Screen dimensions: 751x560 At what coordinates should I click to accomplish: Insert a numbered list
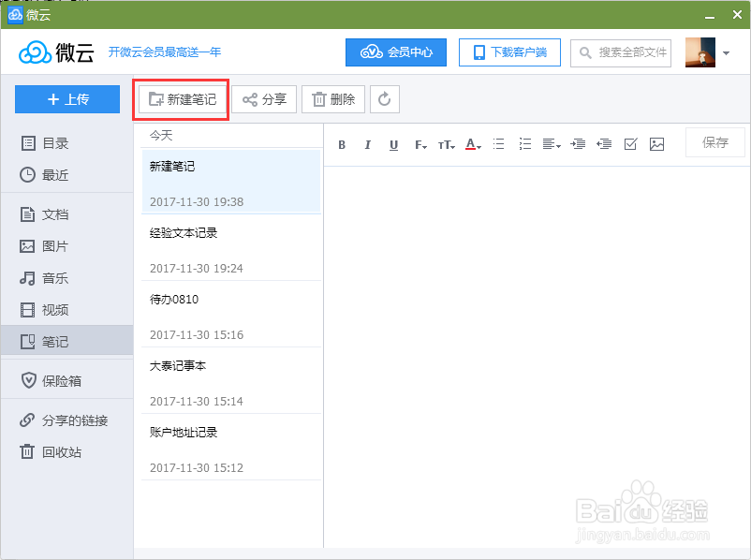tap(525, 144)
